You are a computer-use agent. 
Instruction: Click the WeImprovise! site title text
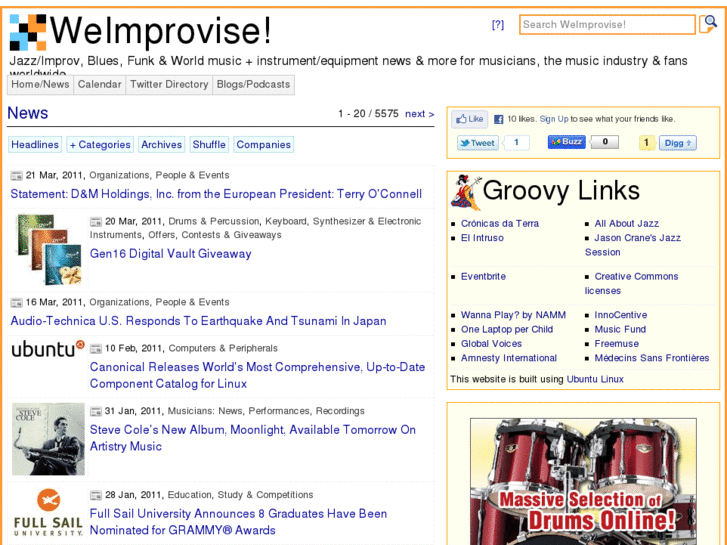pos(160,31)
